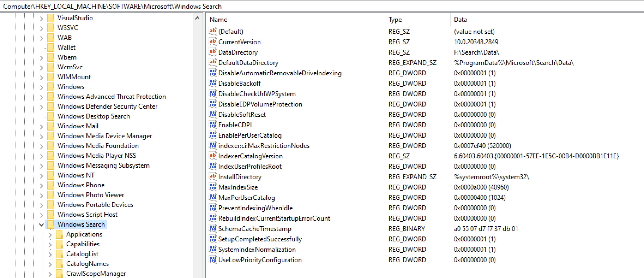Select the Windows Messaging Subsystem key
Viewport: 644px width, 278px height.
click(x=104, y=165)
